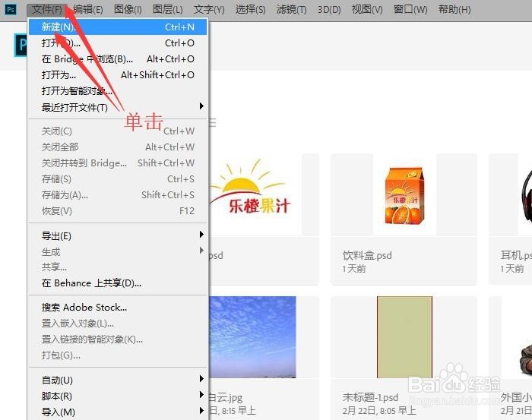Expand the 最近打开文件(T) submenu
532x420 pixels.
(x=118, y=107)
